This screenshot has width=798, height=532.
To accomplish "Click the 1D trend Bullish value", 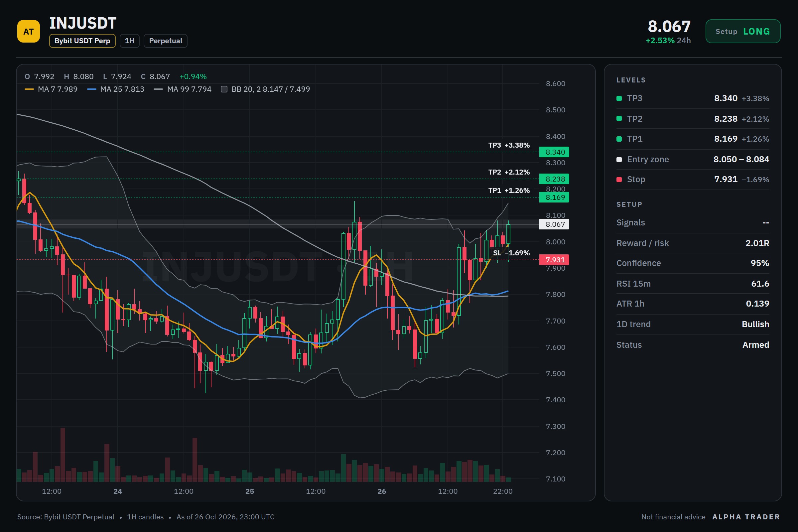I will click(x=755, y=324).
